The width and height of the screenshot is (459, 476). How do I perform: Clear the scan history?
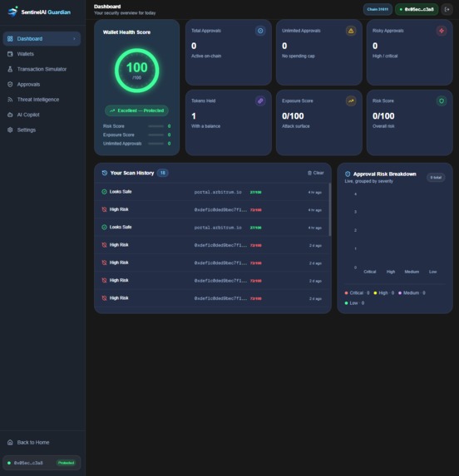pyautogui.click(x=316, y=173)
